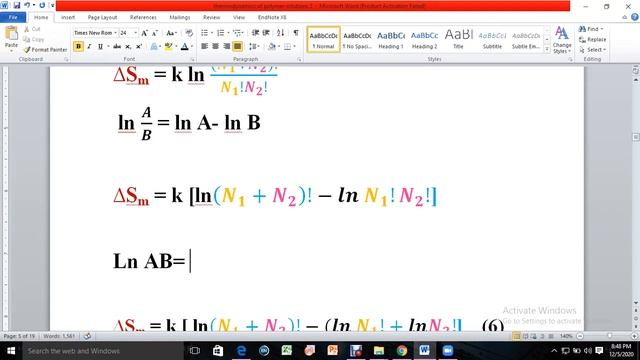Align text to the right
640x360 pixels.
(227, 47)
